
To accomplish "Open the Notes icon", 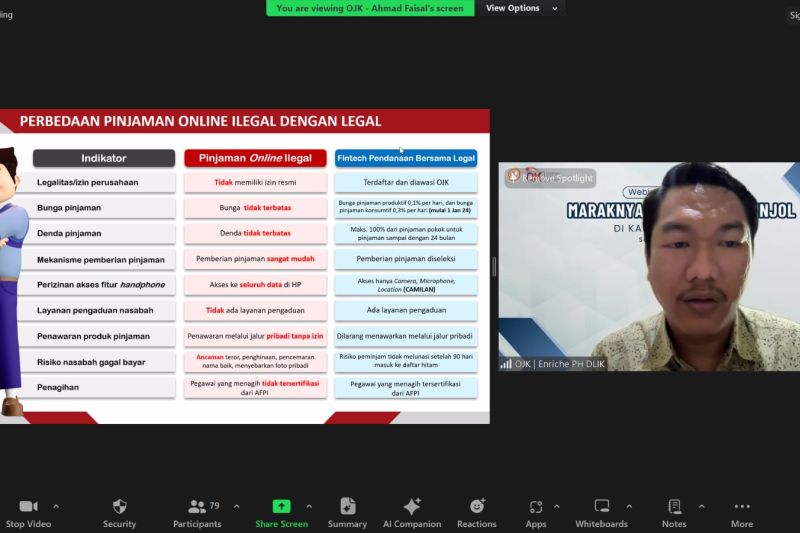I will (x=674, y=506).
